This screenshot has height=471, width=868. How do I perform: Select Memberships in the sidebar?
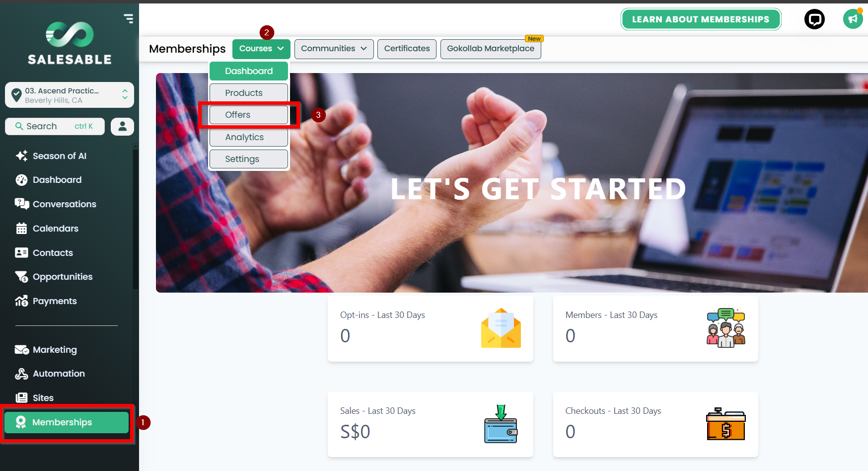click(67, 422)
